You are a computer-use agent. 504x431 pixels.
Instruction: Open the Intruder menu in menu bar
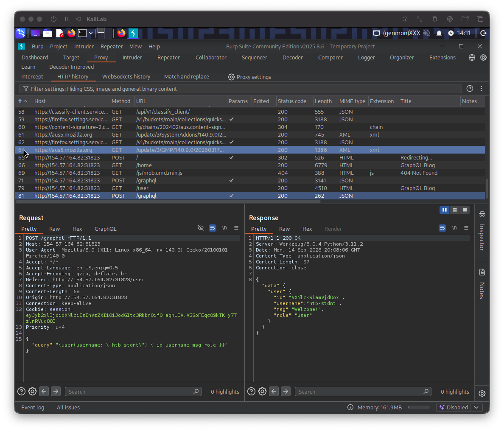tap(84, 46)
